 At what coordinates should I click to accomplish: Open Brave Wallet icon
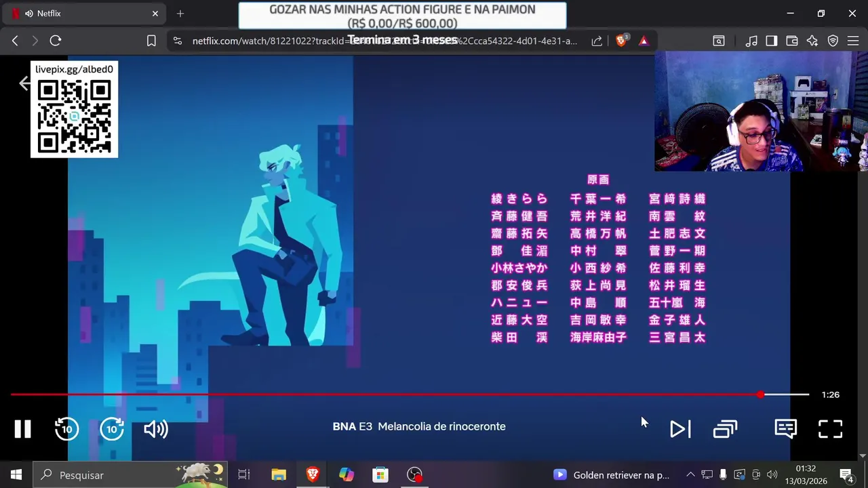[792, 41]
